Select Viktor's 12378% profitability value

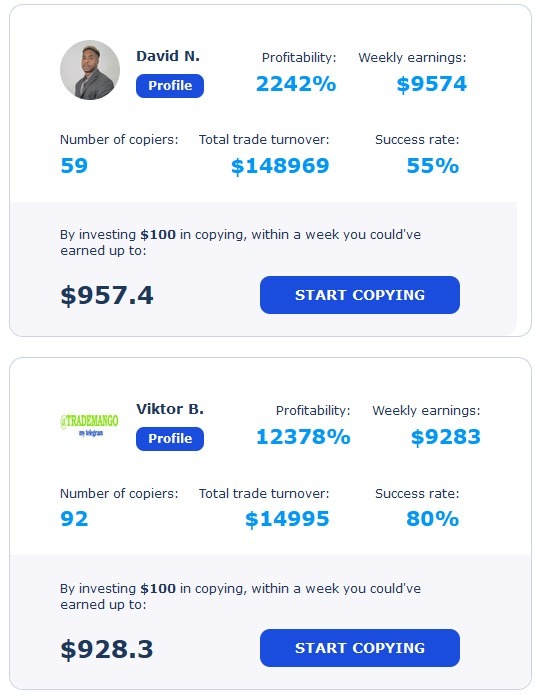coord(303,437)
